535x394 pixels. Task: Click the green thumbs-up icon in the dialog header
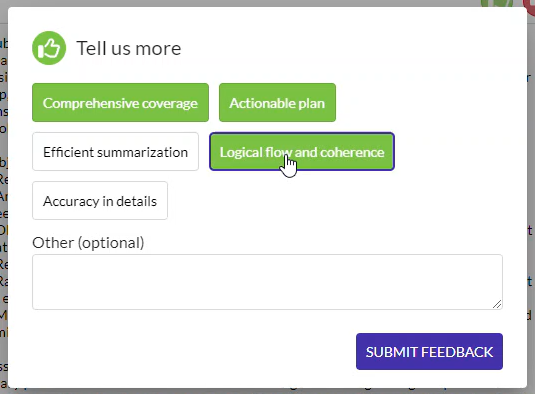click(x=49, y=48)
